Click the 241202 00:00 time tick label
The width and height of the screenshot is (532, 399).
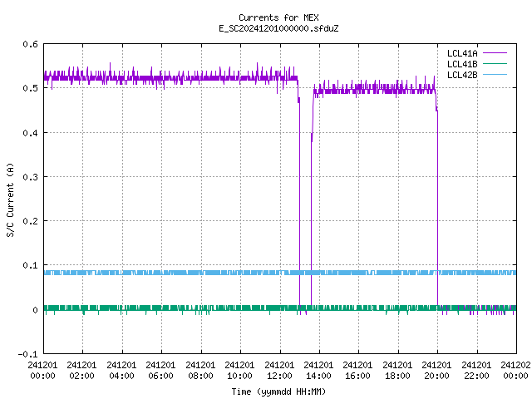[x=515, y=371]
